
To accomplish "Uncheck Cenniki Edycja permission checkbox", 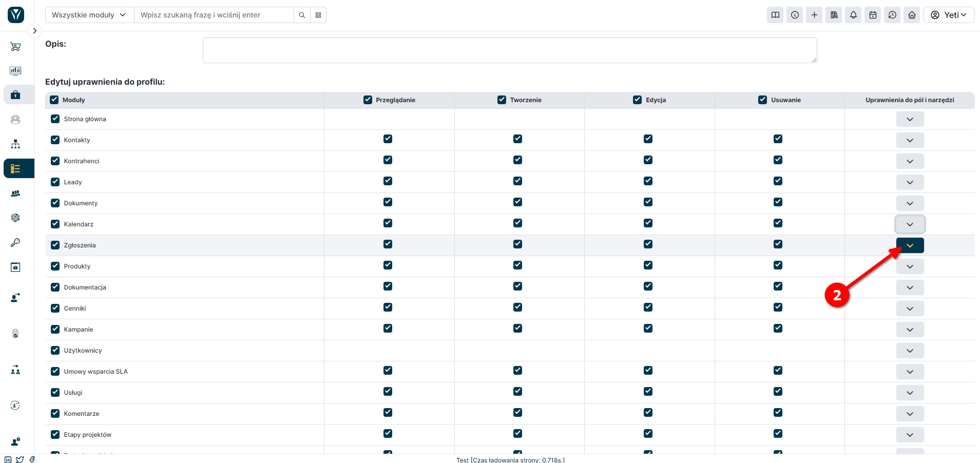I will (x=648, y=307).
